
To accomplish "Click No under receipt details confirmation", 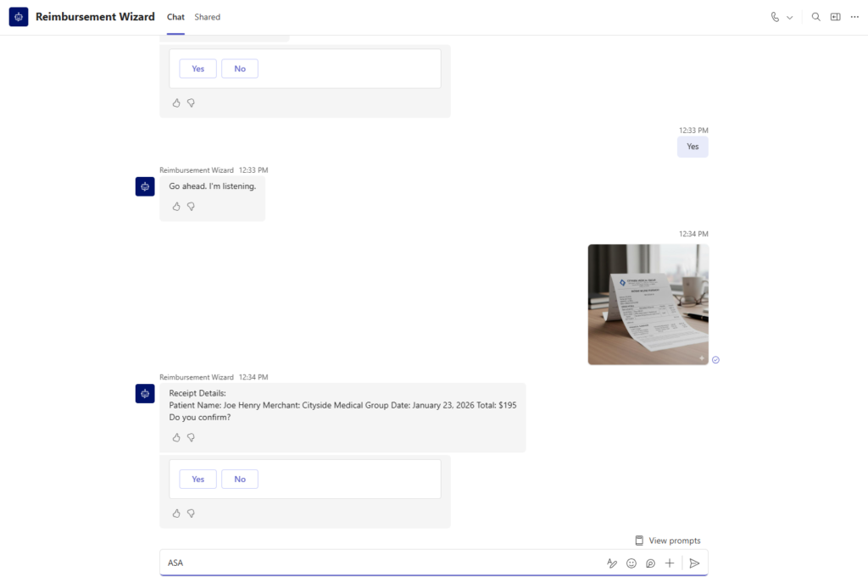I will click(x=240, y=479).
